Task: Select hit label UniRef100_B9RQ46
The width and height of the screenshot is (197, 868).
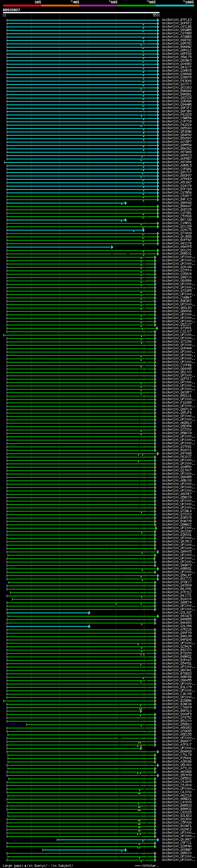Action: pyautogui.click(x=177, y=91)
